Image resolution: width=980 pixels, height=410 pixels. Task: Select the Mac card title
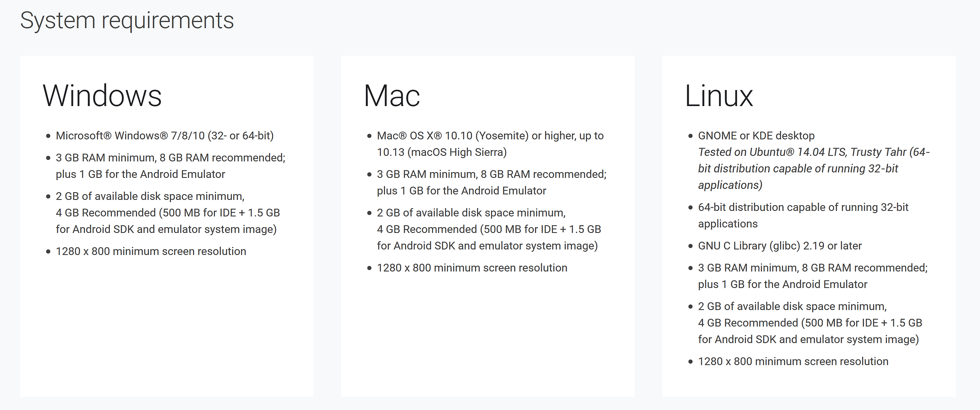point(392,96)
